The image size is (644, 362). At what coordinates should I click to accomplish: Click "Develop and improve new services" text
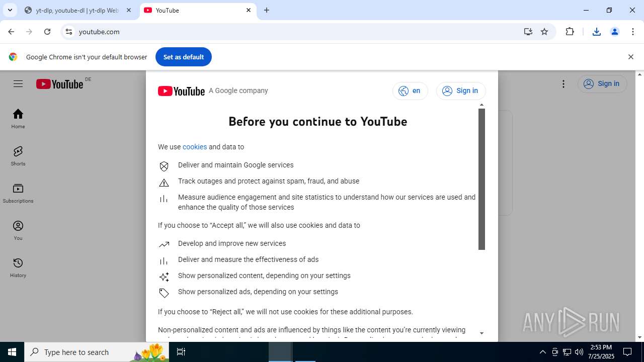coord(232,243)
